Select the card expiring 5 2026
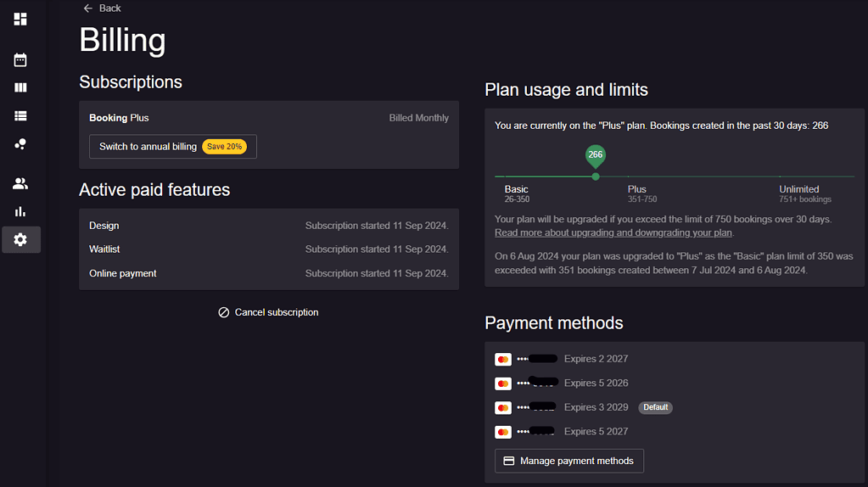This screenshot has height=487, width=868. click(562, 383)
